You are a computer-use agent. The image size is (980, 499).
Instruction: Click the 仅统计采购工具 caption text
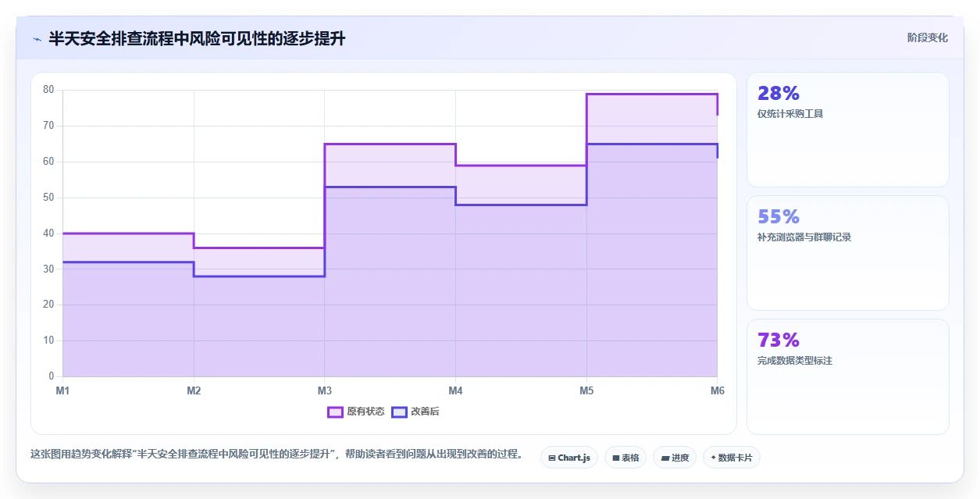[790, 114]
